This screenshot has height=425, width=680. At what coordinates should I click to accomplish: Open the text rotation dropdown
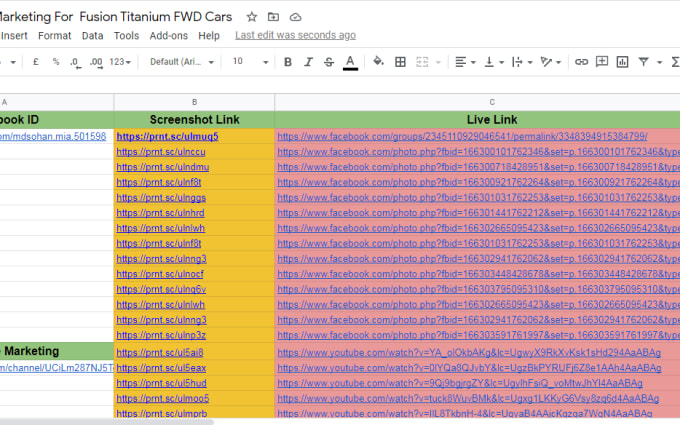(x=550, y=62)
